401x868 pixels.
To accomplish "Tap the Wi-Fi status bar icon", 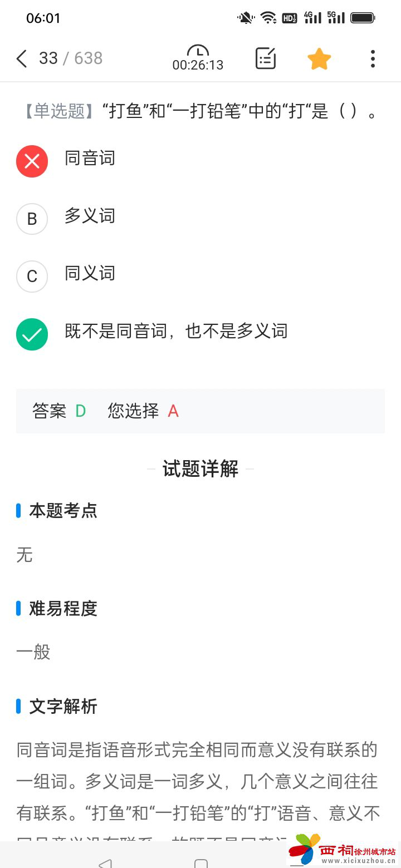I will pyautogui.click(x=268, y=18).
